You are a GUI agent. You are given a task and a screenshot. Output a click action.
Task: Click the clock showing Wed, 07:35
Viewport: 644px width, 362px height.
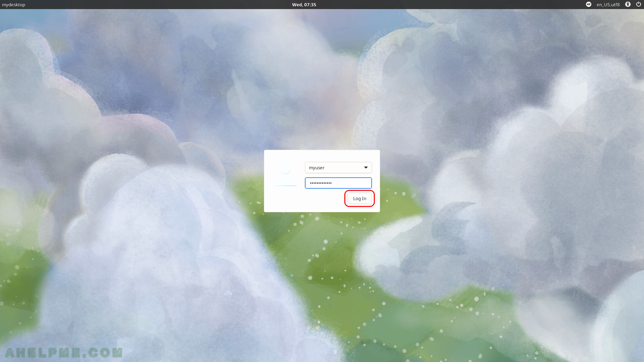click(304, 5)
